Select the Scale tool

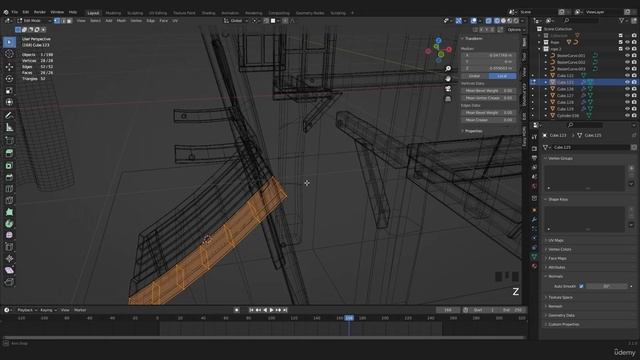tap(9, 90)
